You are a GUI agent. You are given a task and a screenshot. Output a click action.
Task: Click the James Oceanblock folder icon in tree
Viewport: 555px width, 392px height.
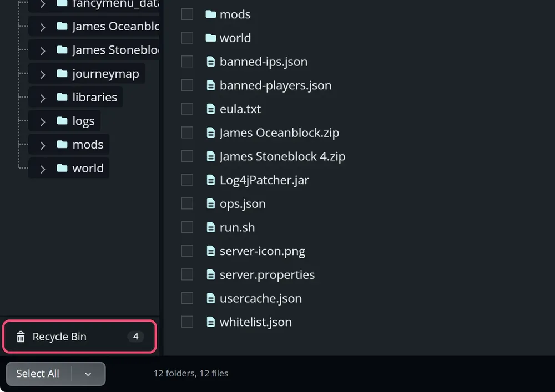point(62,26)
